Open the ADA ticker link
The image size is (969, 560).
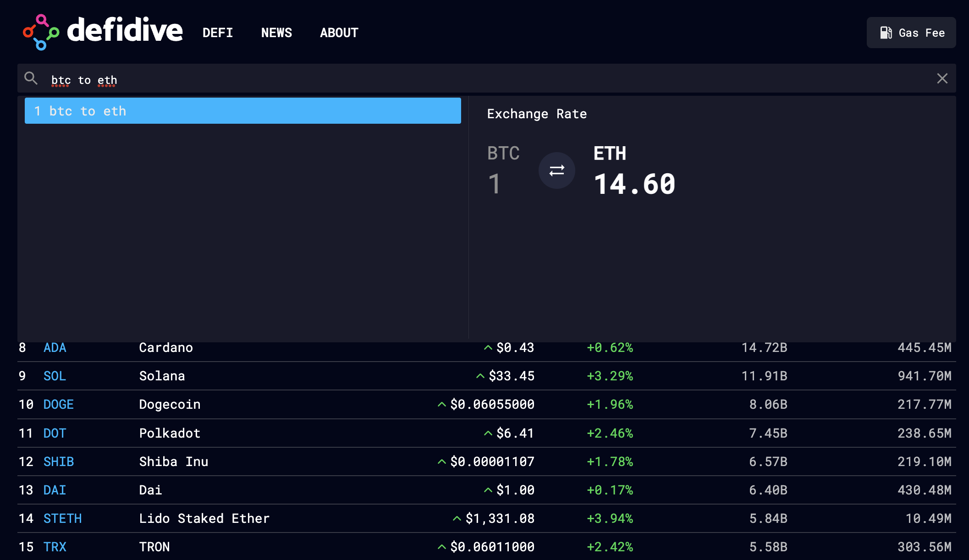coord(55,348)
